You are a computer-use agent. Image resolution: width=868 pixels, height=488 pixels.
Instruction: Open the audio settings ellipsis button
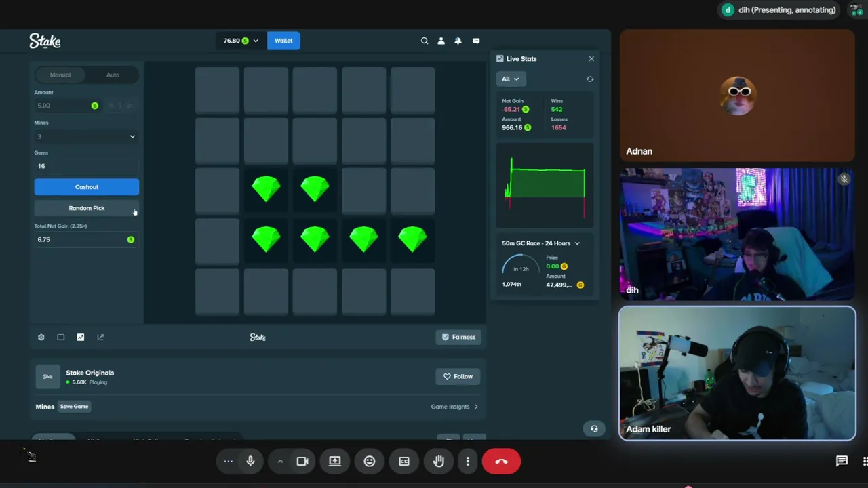click(x=229, y=462)
